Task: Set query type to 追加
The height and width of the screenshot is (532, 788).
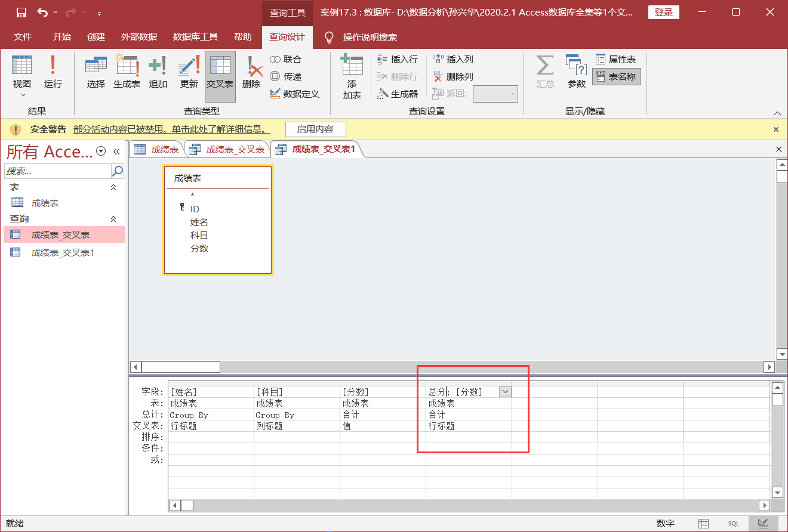Action: click(158, 72)
